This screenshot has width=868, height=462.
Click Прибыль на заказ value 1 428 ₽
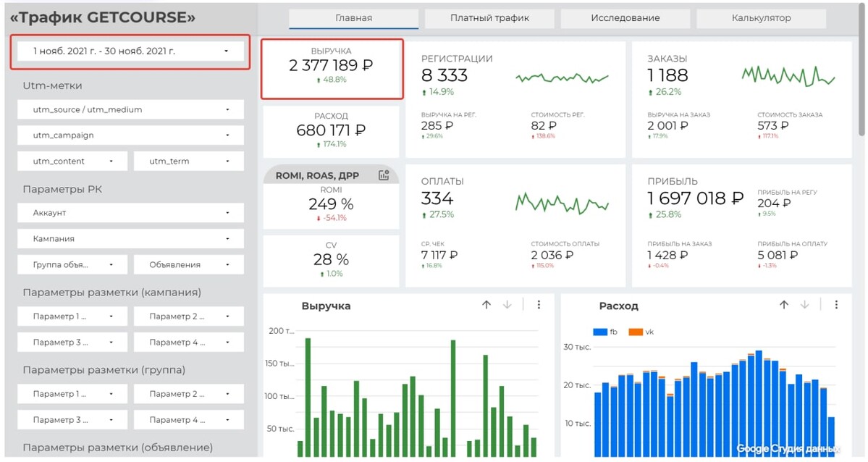(x=667, y=256)
